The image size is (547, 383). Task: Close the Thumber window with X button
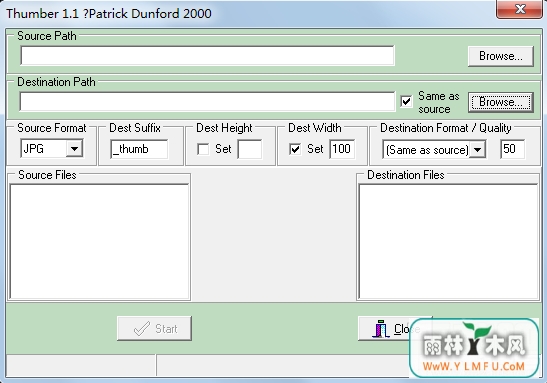pos(519,9)
